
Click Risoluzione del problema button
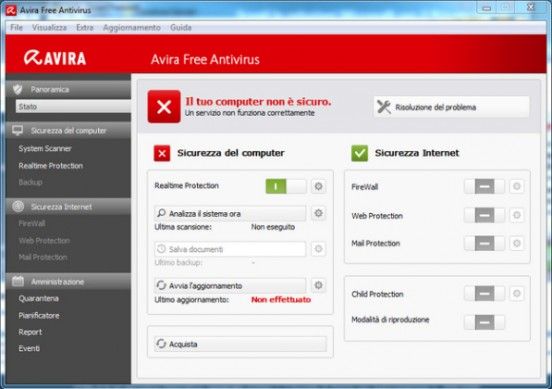(452, 107)
